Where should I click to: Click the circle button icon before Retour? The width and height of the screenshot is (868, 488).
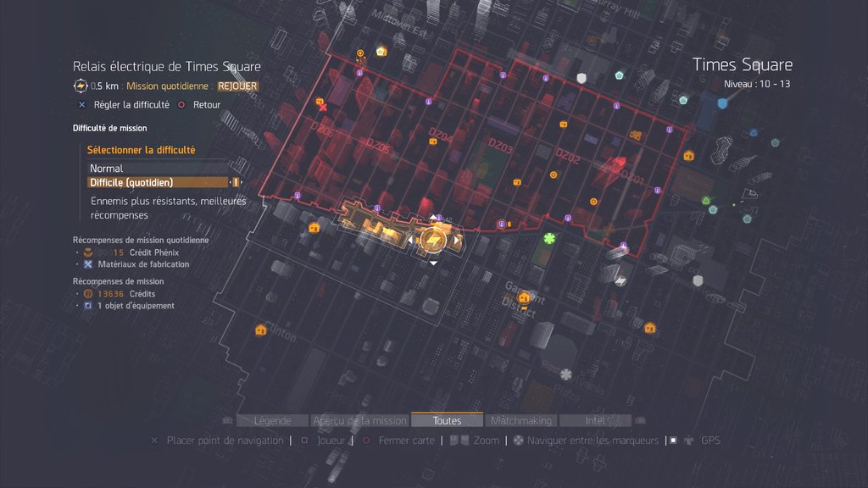pyautogui.click(x=181, y=104)
